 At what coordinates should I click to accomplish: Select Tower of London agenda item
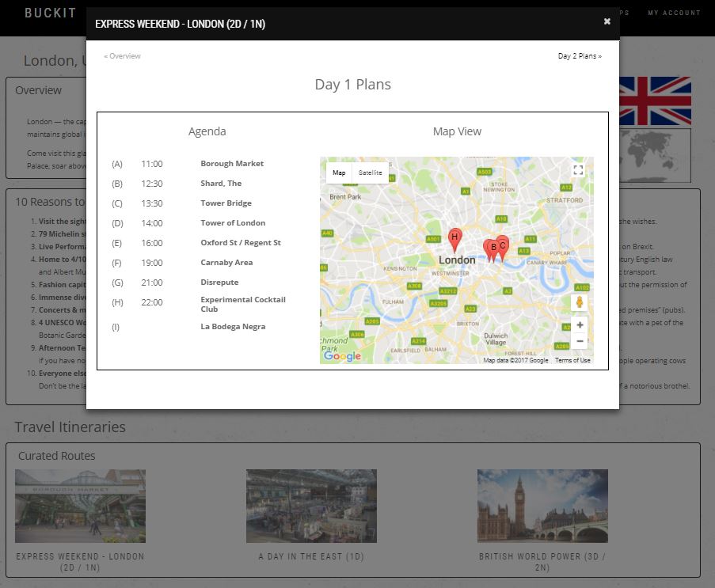233,223
